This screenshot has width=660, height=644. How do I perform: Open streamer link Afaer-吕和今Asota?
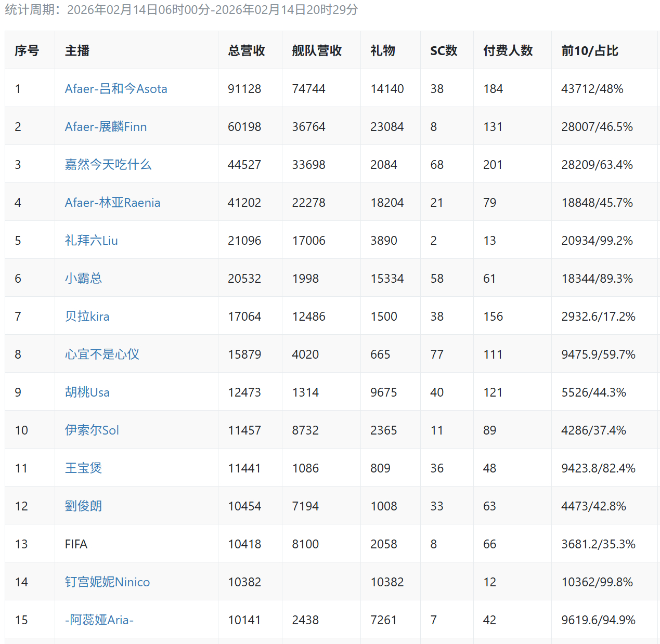point(115,89)
